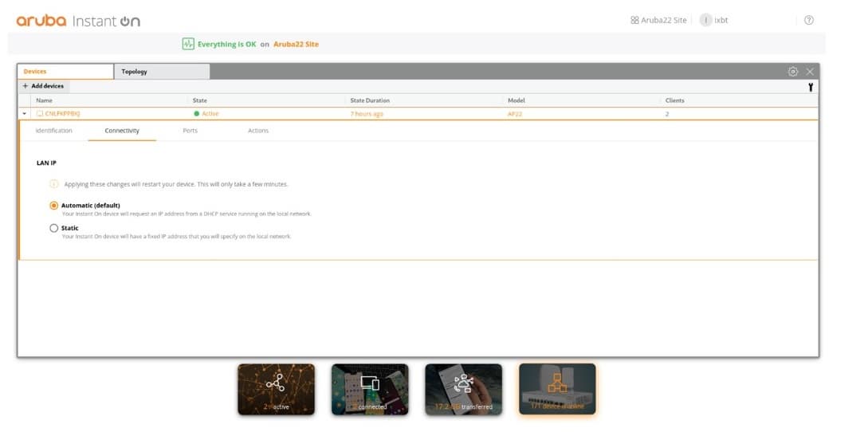This screenshot has width=868, height=432.
Task: Click the AP22 model cell
Action: [515, 114]
